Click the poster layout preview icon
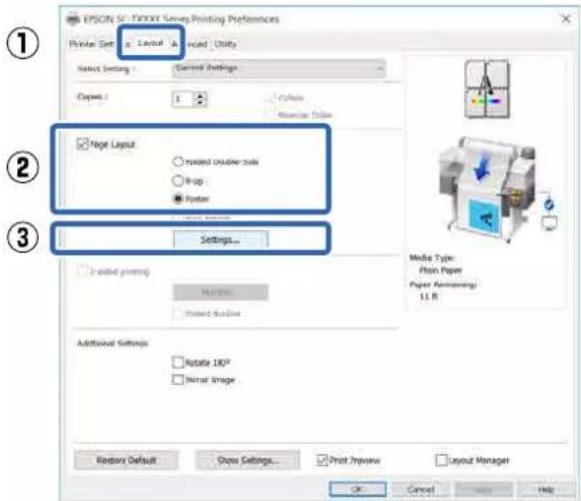 click(x=487, y=89)
